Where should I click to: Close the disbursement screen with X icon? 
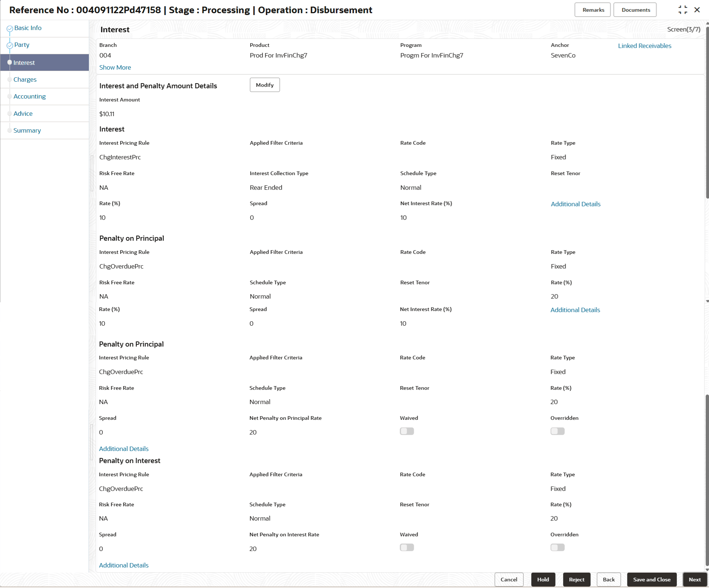[697, 10]
